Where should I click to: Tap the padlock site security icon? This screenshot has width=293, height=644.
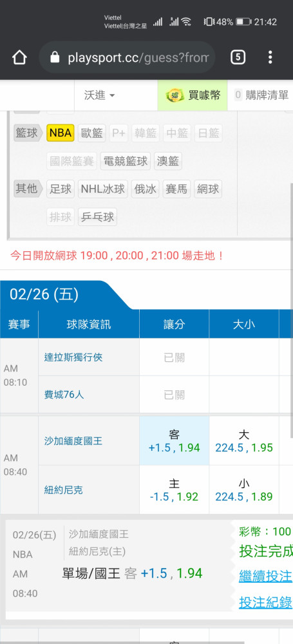coord(55,57)
